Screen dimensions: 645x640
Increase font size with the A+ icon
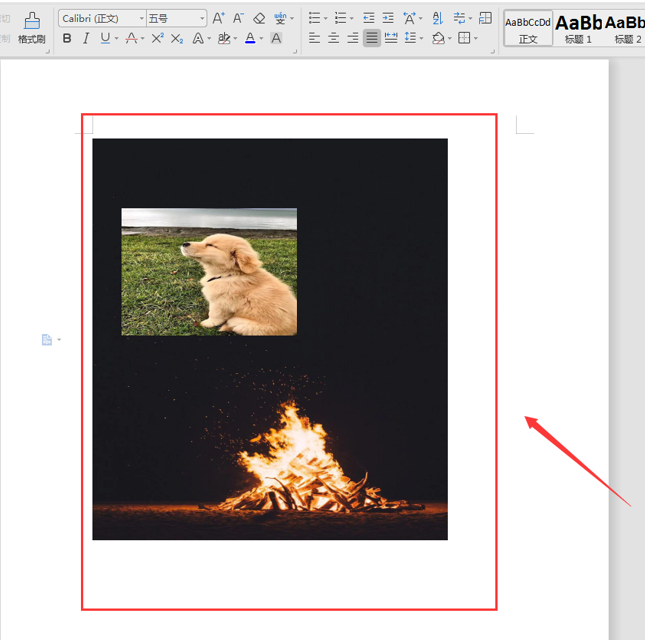(218, 18)
